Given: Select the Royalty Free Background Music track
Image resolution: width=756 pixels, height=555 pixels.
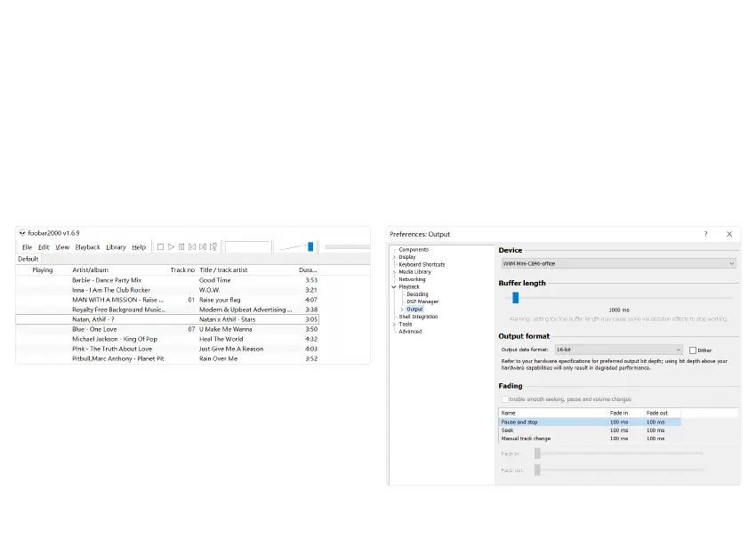Looking at the screenshot, I should click(x=167, y=310).
